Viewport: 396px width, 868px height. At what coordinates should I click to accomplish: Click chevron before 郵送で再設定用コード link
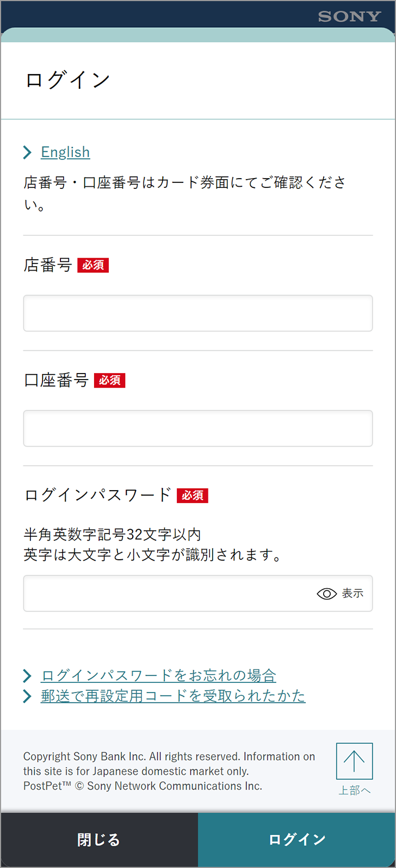click(27, 696)
